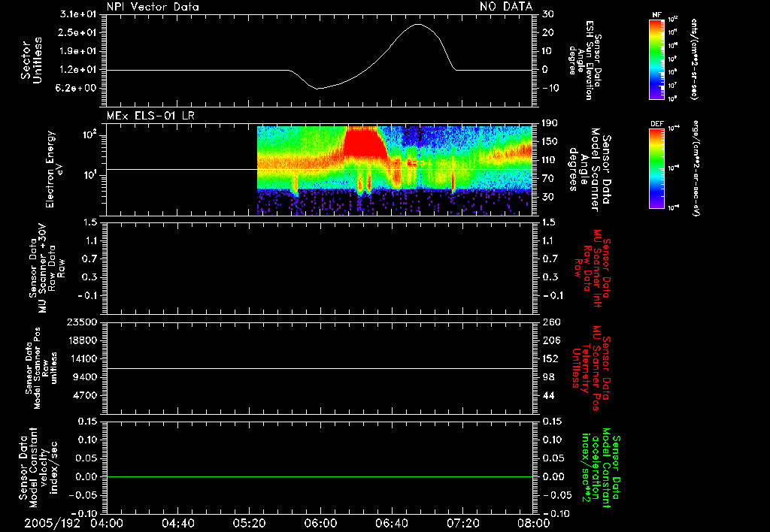Click the 05:20 time tick label
Viewport: 770px width, 532px height.
pyautogui.click(x=249, y=523)
